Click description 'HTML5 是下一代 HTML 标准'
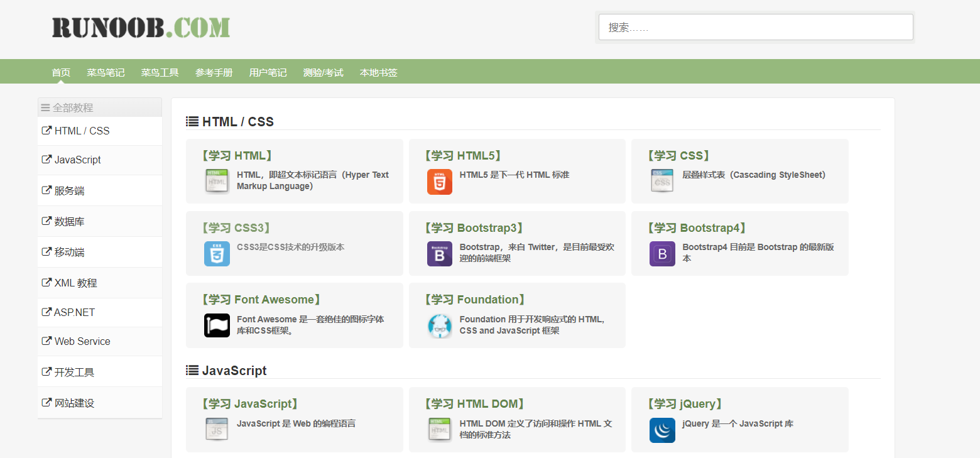 pyautogui.click(x=514, y=175)
